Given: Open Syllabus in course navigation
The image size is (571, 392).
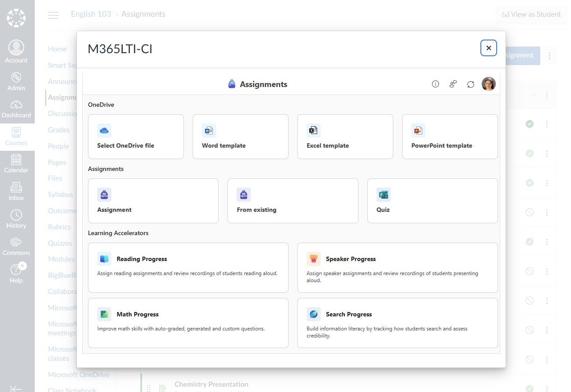Looking at the screenshot, I should [x=61, y=195].
